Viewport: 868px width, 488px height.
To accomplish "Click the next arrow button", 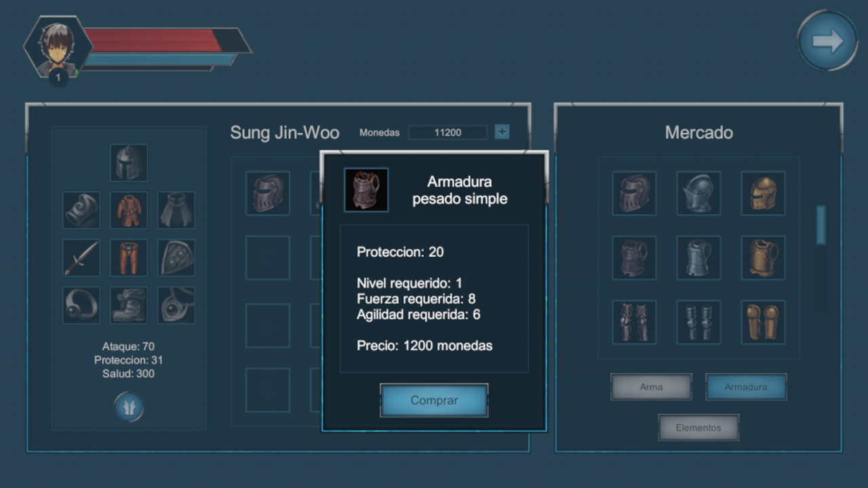I will [827, 41].
